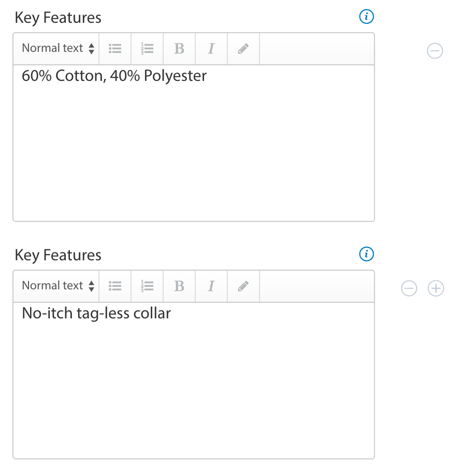Toggle numbered list in the No-itch collar editor
The width and height of the screenshot is (461, 476).
pos(147,286)
